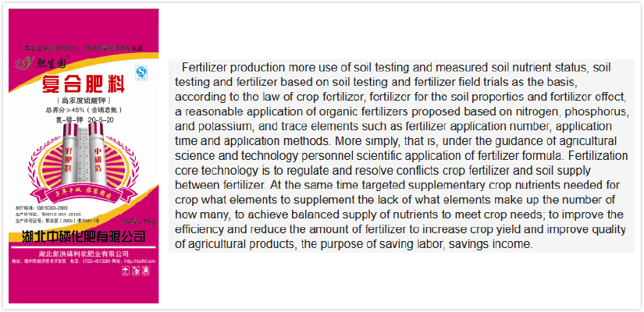Image resolution: width=644 pixels, height=312 pixels.
Task: Click the 高浓度硫酸钾 subtitle label
Action: (84, 100)
